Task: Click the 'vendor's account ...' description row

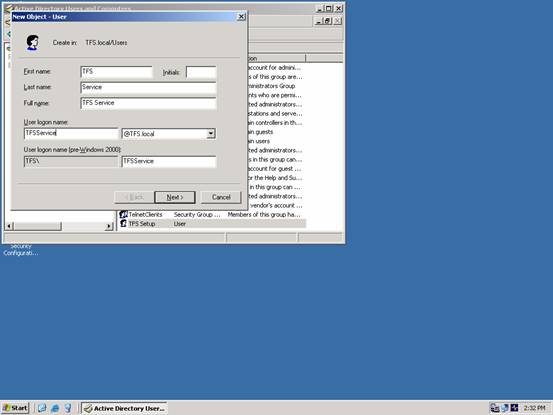Action: (276, 205)
